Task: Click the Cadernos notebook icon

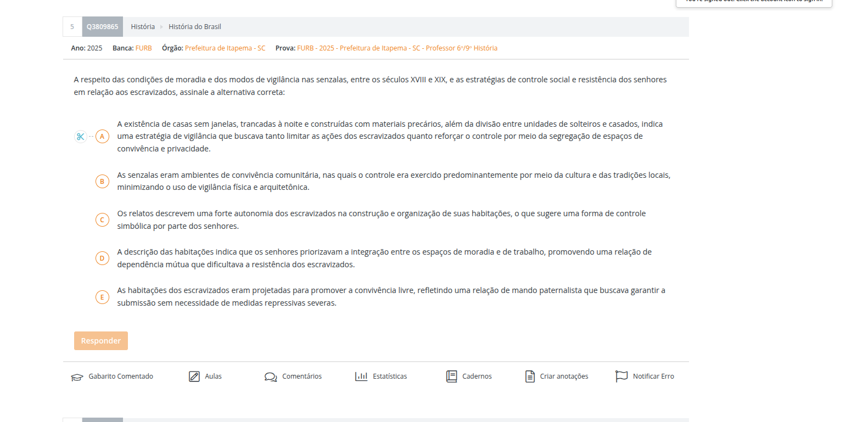Action: [451, 376]
